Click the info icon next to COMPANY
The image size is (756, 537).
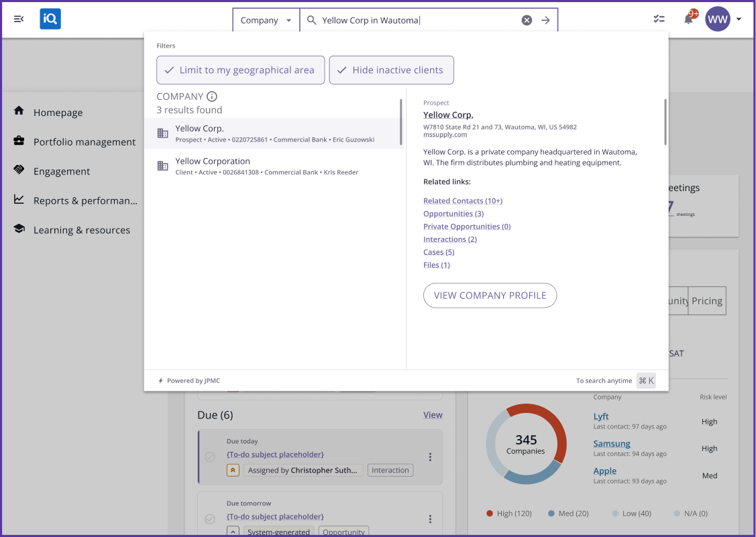coord(212,97)
